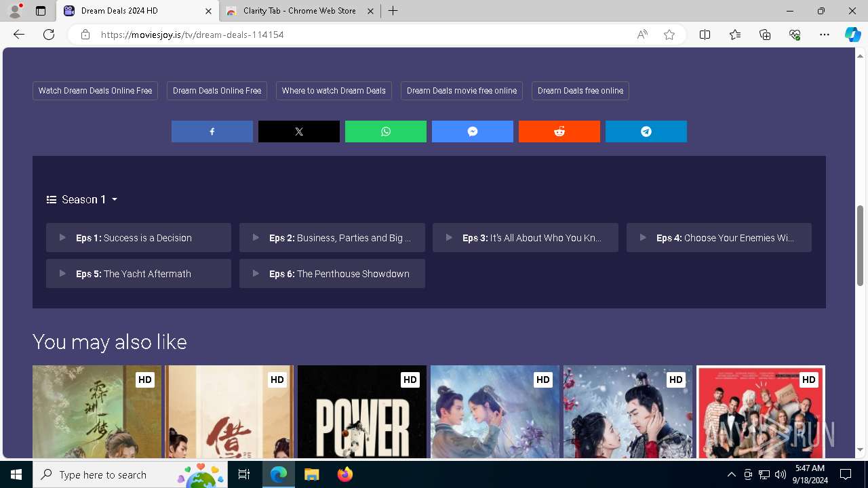
Task: Share via the Telegram button
Action: (x=646, y=131)
